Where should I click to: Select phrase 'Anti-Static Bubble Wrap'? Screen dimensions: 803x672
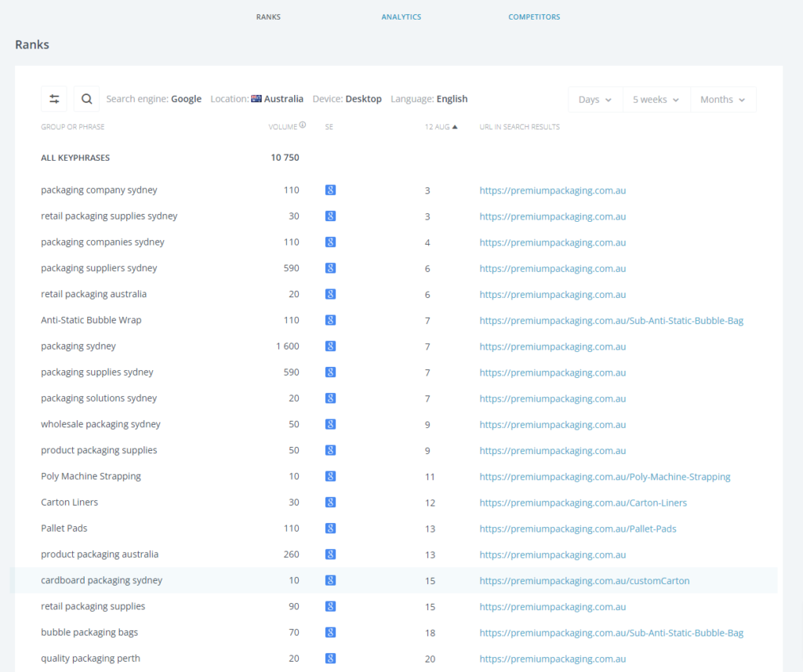pos(91,320)
